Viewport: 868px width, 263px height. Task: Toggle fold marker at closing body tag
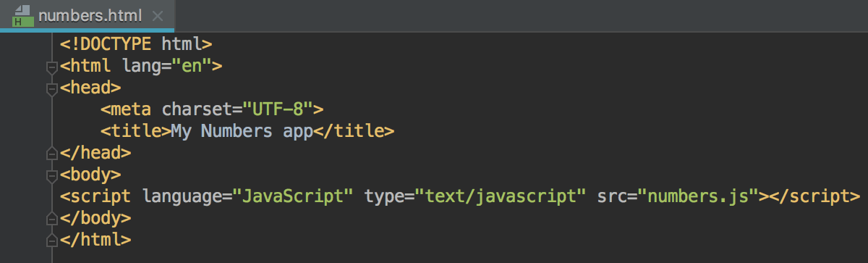(x=51, y=218)
